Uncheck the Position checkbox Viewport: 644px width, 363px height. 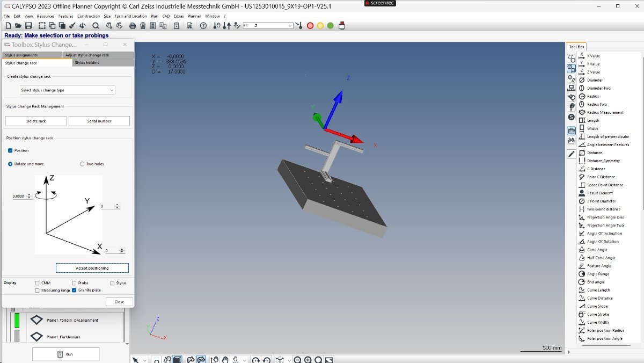[10, 150]
